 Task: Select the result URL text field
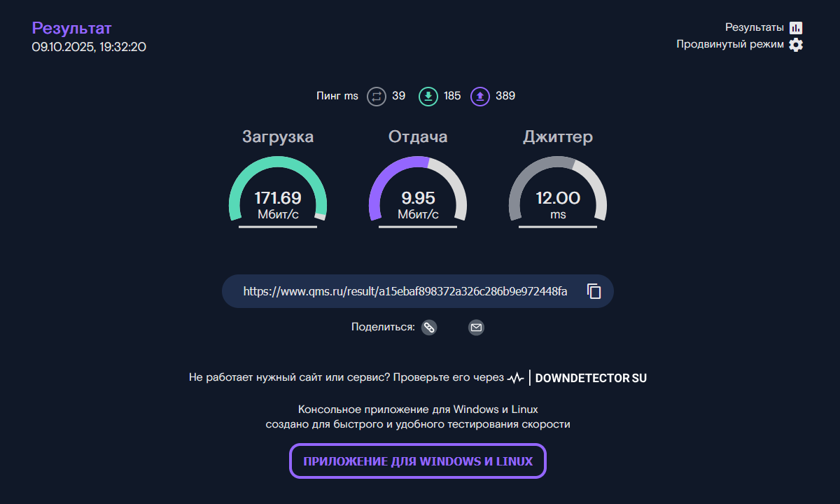(x=405, y=291)
